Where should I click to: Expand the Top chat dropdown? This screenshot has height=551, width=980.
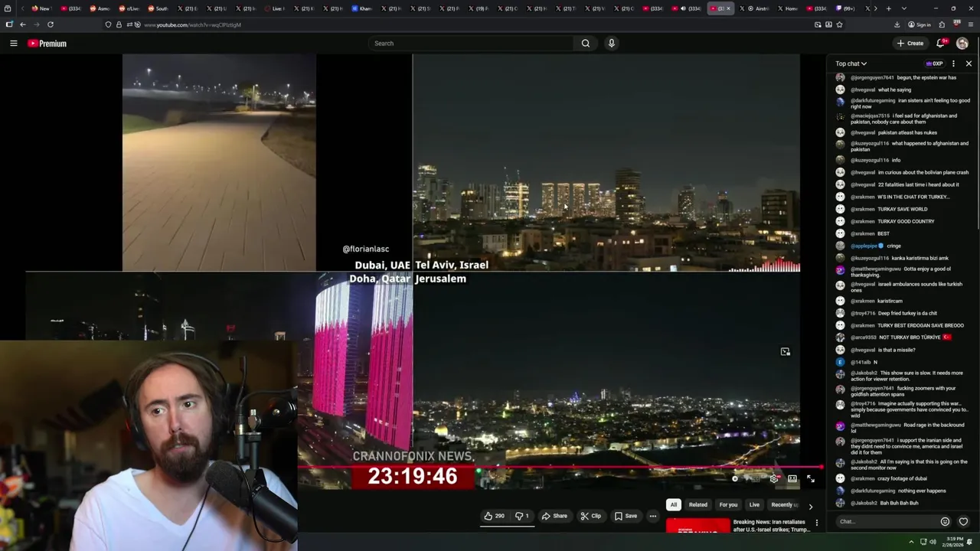pyautogui.click(x=851, y=64)
